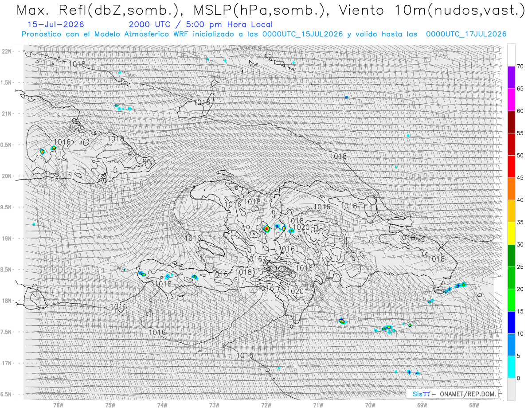Screen dimensions: 532x411
Task: Click the "10" colorbar value label
Action: click(520, 333)
